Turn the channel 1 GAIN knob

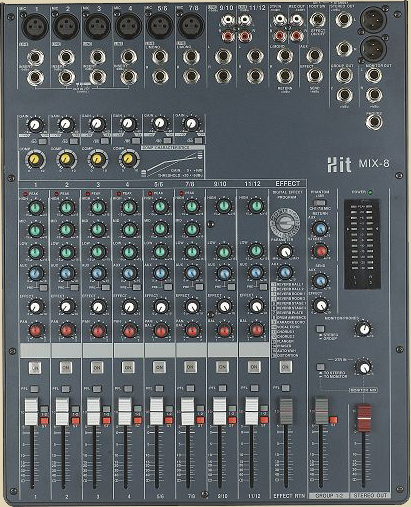(x=35, y=125)
